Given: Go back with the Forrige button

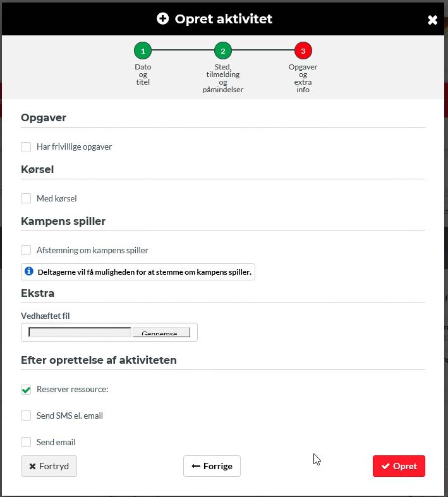Looking at the screenshot, I should tap(212, 466).
